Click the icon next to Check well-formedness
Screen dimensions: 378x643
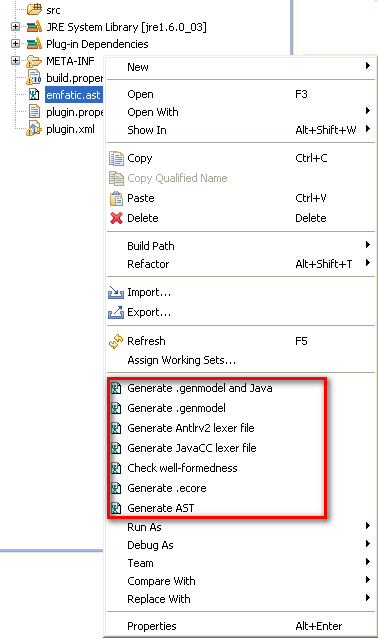(x=116, y=468)
